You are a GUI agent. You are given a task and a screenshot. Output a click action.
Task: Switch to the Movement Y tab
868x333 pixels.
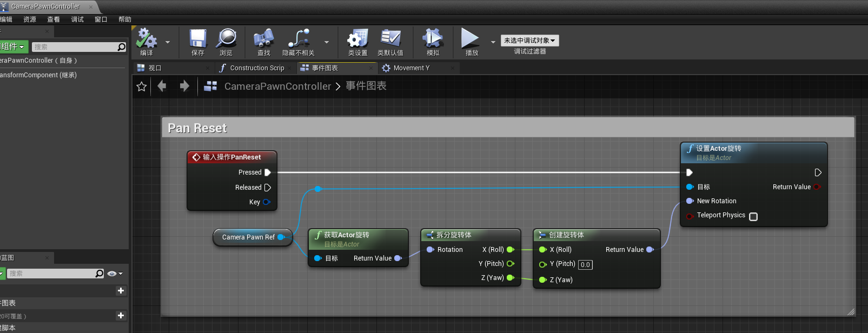click(x=419, y=68)
